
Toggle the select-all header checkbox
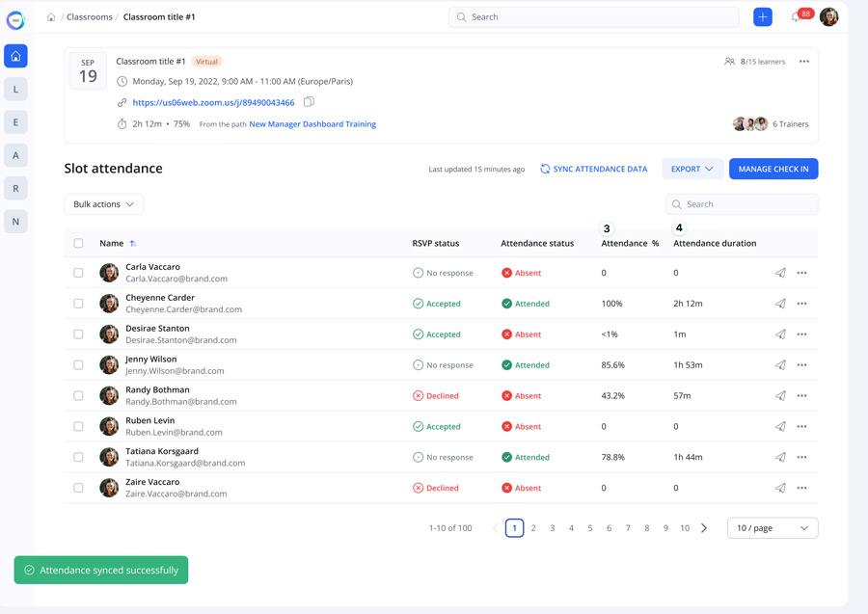(79, 244)
